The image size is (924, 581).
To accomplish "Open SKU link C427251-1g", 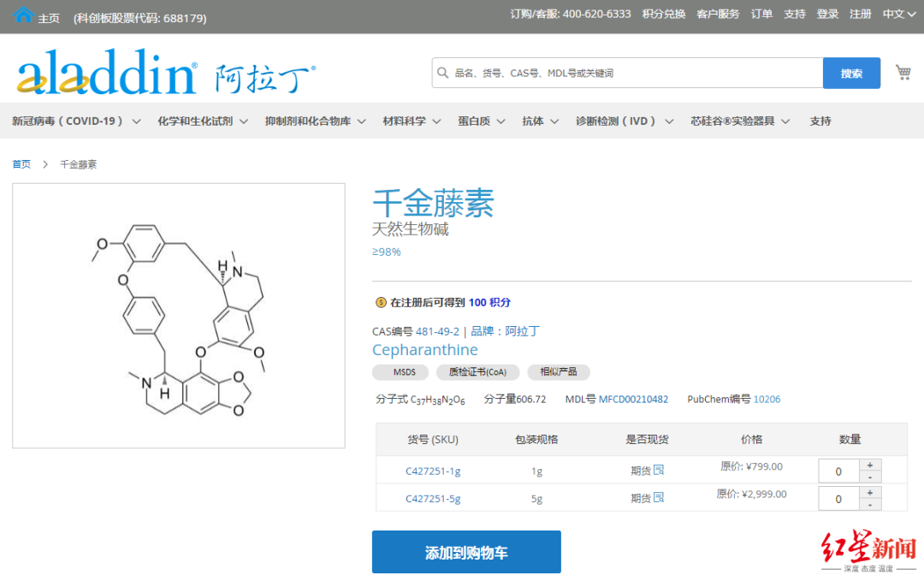I will (x=433, y=471).
